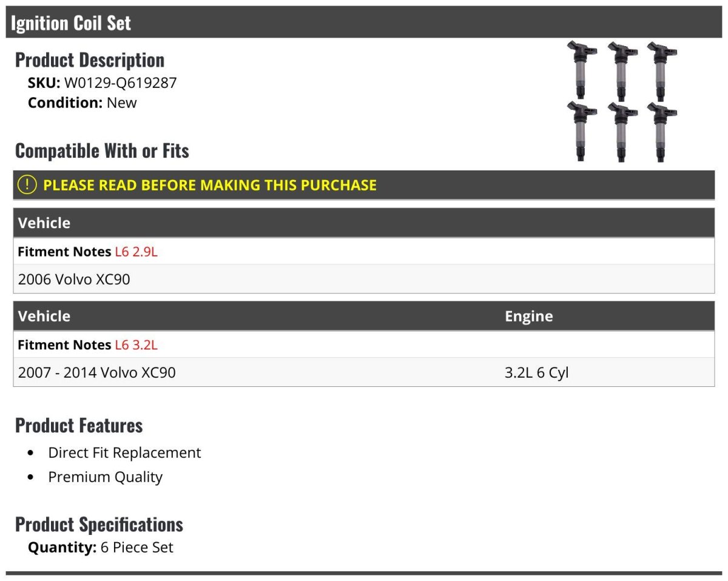Click the Engine column header
Viewport: 728px width, 581px height.
(x=528, y=316)
